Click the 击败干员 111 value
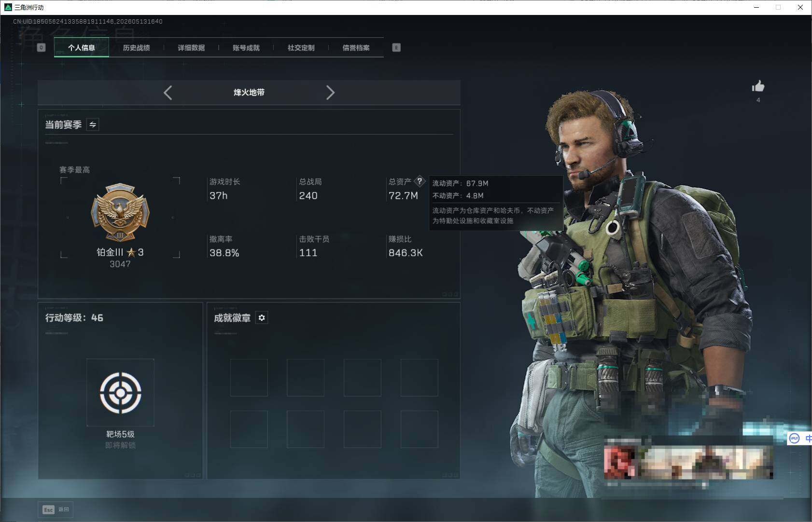Screen dimensions: 812x522 (x=308, y=253)
